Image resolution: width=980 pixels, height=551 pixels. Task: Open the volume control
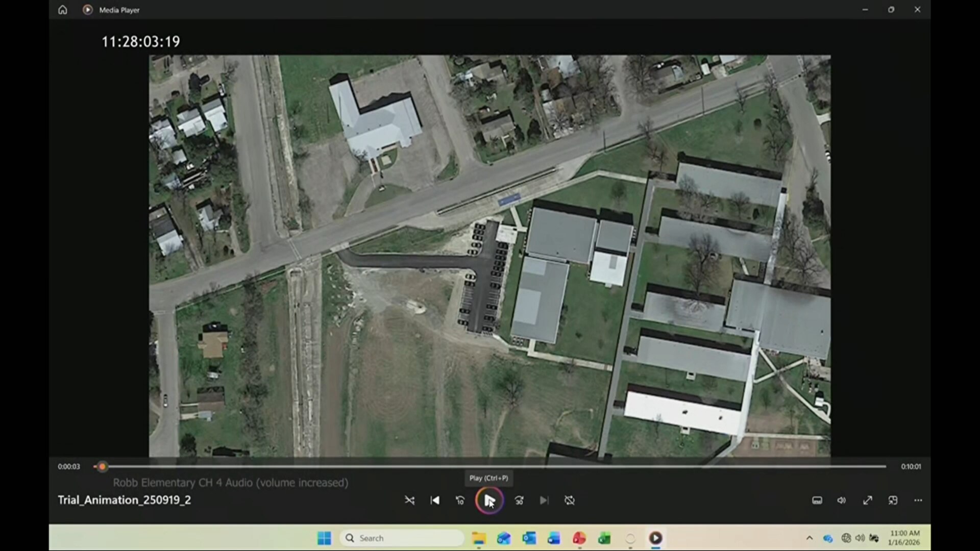842,500
